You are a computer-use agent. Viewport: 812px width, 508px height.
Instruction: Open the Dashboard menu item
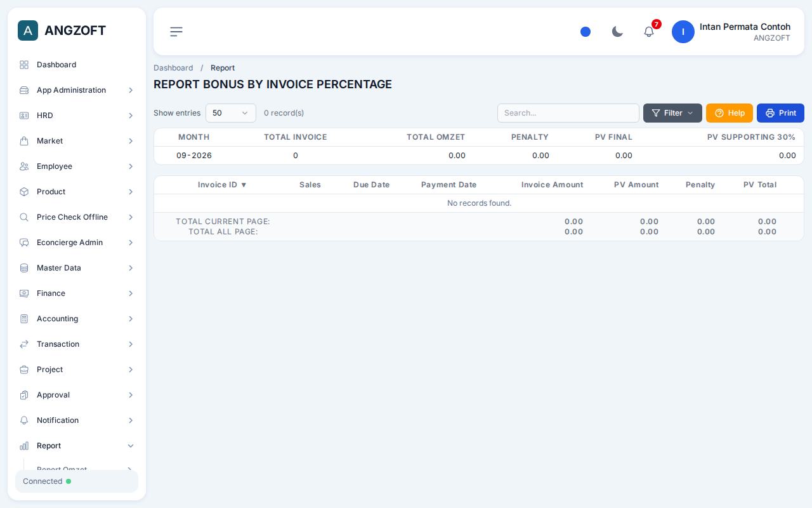tap(77, 65)
